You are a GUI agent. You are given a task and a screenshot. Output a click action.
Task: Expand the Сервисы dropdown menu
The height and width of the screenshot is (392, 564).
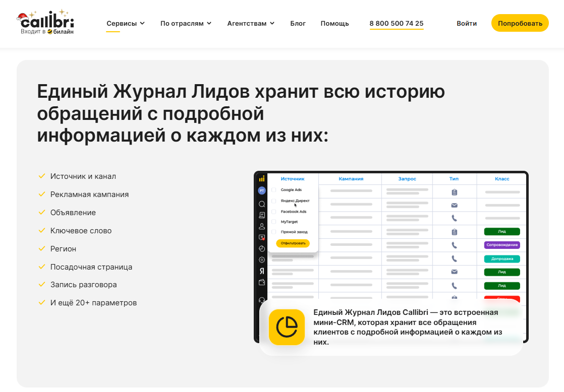[x=125, y=23]
